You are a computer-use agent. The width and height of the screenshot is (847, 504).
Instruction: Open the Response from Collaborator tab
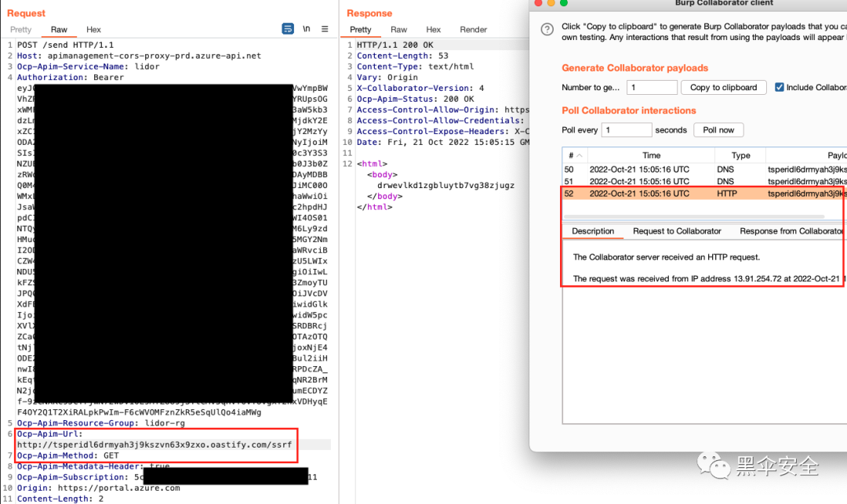coord(791,231)
